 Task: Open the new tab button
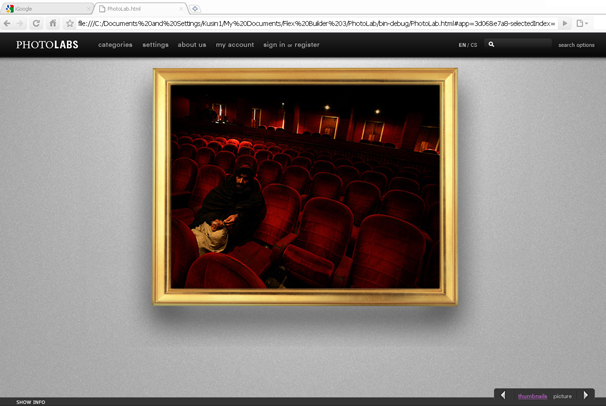click(x=195, y=8)
